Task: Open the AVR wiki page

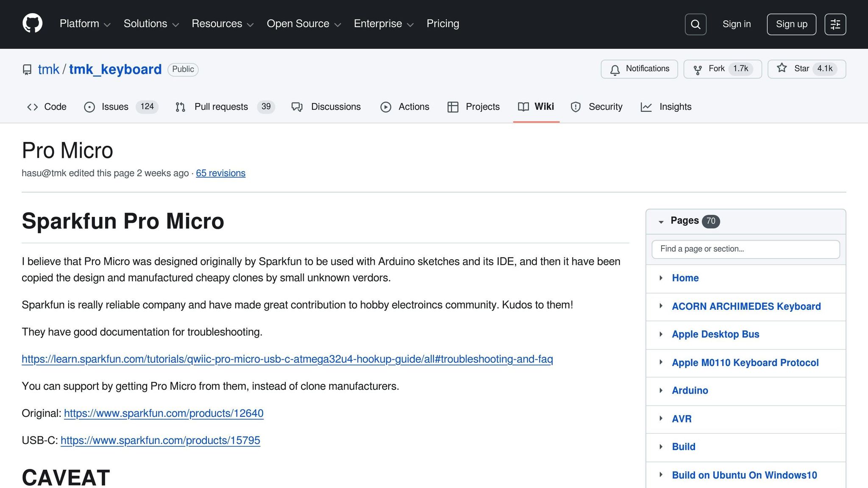Action: (x=682, y=419)
